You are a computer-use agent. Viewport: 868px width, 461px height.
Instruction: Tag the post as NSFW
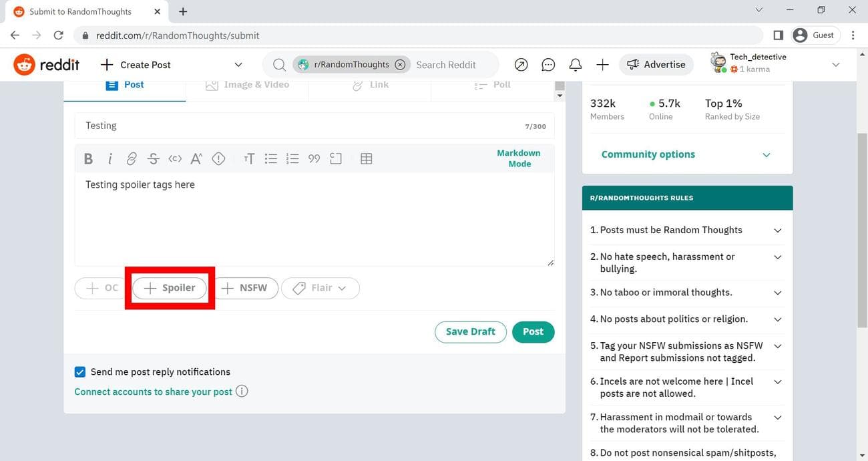click(245, 288)
